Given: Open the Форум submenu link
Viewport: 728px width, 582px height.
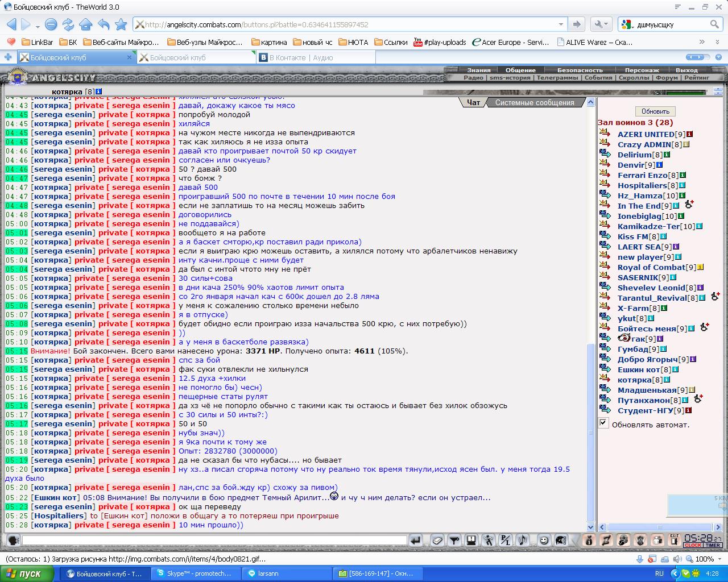Looking at the screenshot, I should point(667,77).
